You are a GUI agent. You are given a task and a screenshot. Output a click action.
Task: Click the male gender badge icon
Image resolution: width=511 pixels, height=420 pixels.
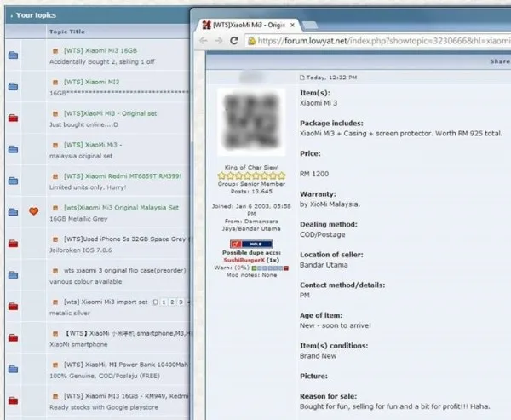[251, 244]
